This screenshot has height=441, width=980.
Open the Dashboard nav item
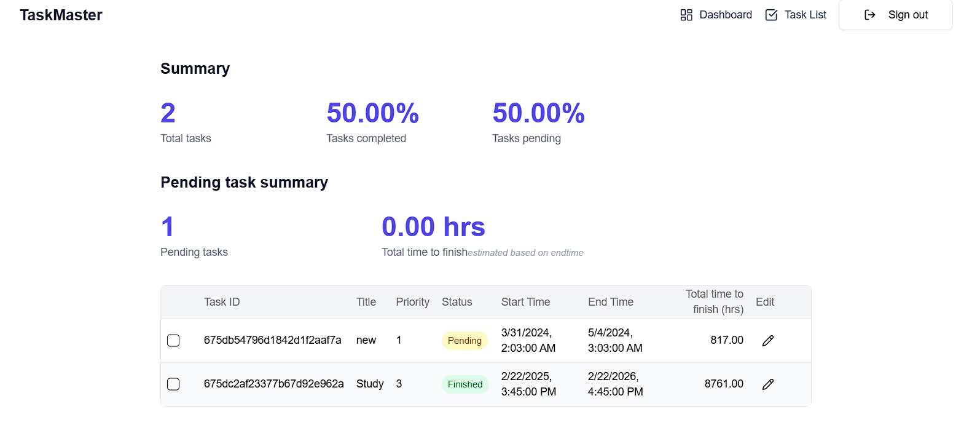click(716, 15)
